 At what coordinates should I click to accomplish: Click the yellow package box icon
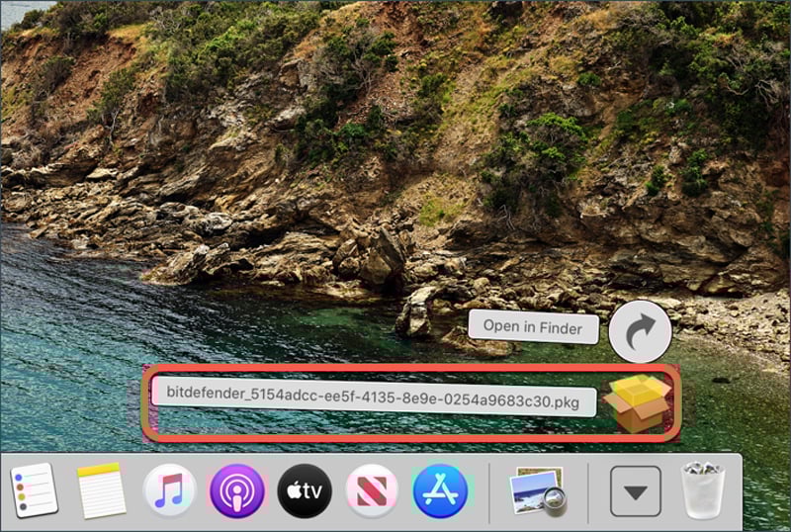638,402
